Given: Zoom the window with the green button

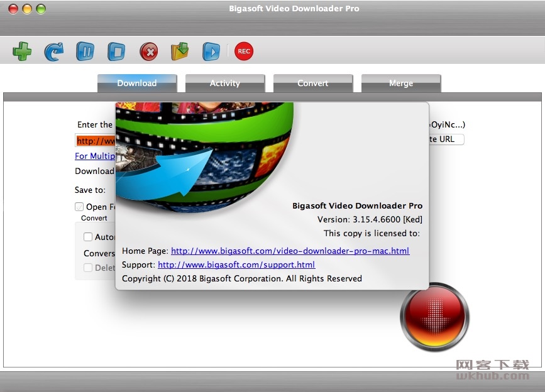Looking at the screenshot, I should tap(41, 9).
